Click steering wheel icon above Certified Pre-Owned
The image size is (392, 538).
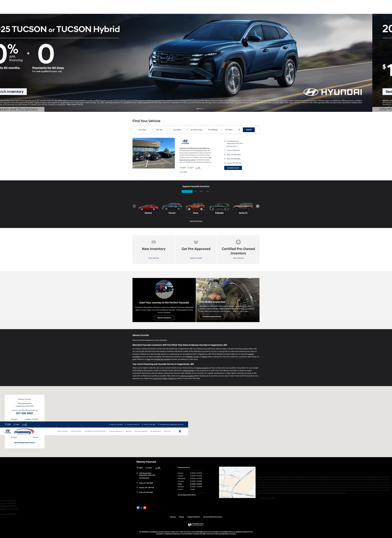coord(238,242)
